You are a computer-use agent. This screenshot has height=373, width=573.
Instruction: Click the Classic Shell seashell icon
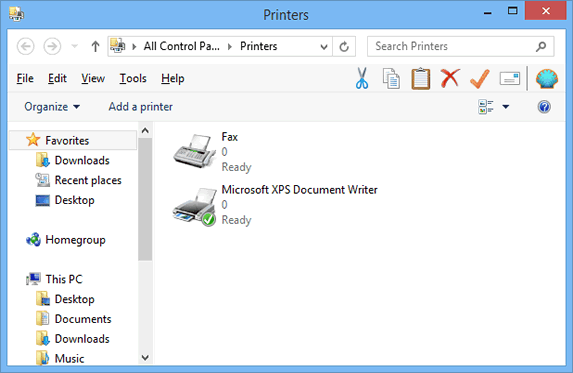coord(547,79)
